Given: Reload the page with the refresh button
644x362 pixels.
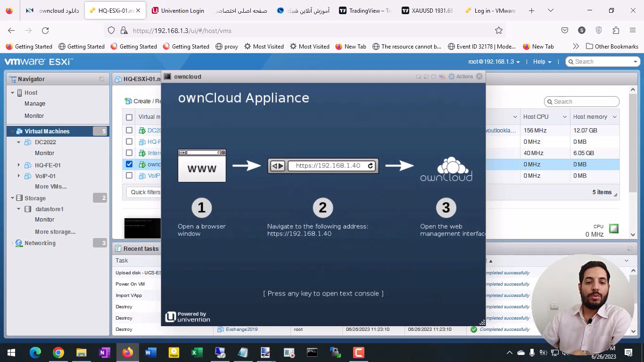Looking at the screenshot, I should (45, 31).
